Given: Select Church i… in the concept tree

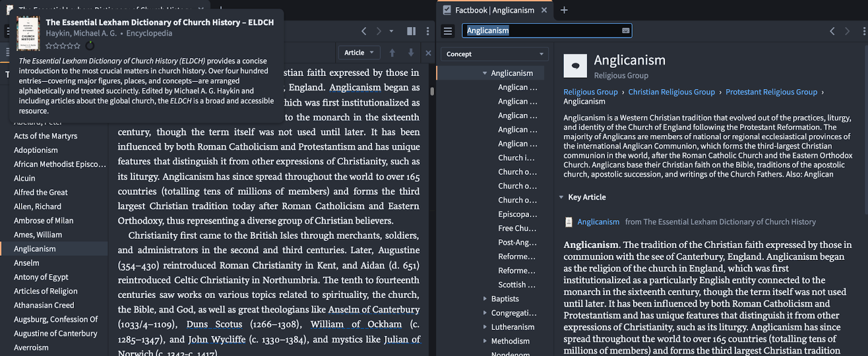Looking at the screenshot, I should pos(516,157).
